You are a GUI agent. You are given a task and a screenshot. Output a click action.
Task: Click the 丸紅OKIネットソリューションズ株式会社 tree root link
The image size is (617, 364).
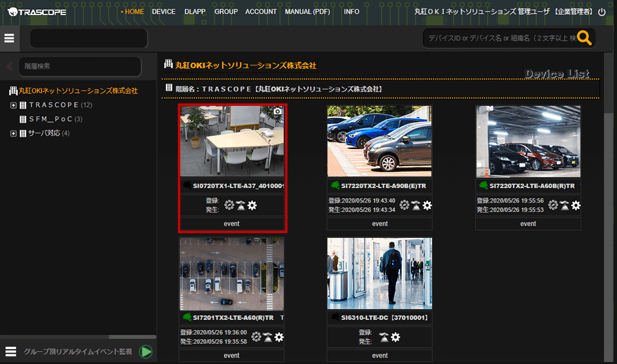[78, 91]
